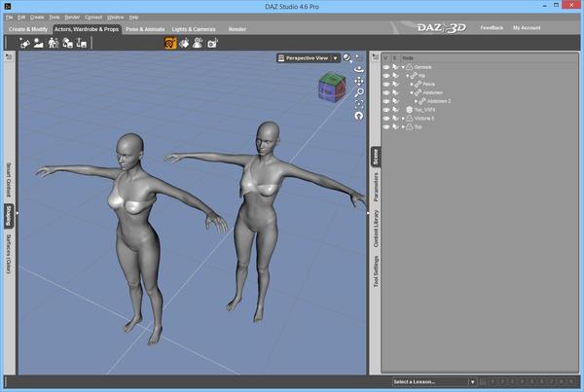Open the Edit menu
The image size is (584, 392).
(21, 18)
